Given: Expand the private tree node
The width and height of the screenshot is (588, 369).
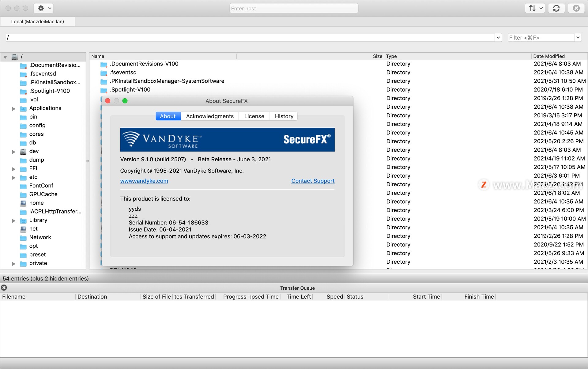Looking at the screenshot, I should click(13, 264).
